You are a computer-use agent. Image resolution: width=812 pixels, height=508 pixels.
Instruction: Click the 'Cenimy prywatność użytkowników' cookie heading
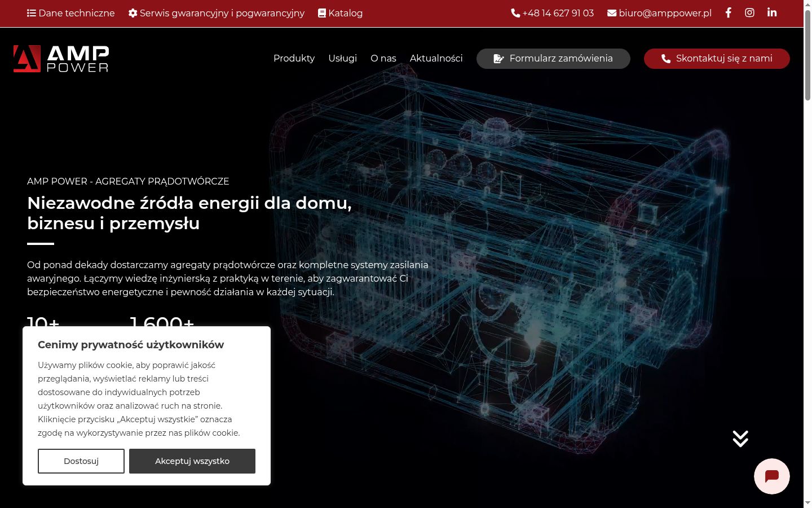coord(131,345)
